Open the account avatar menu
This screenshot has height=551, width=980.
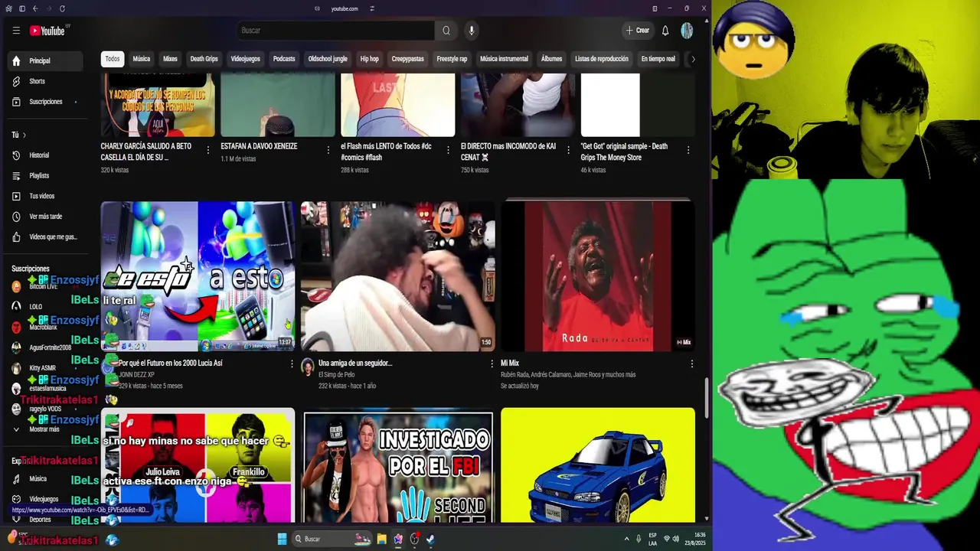click(687, 31)
